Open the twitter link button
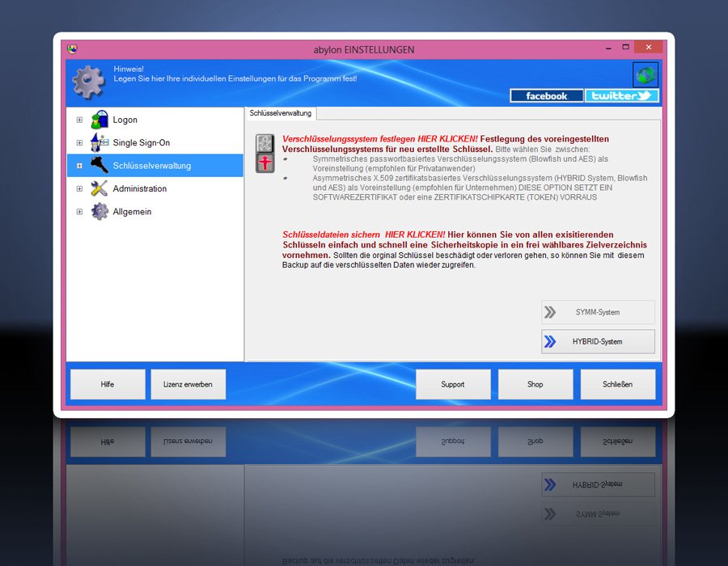This screenshot has height=566, width=728. [x=622, y=95]
